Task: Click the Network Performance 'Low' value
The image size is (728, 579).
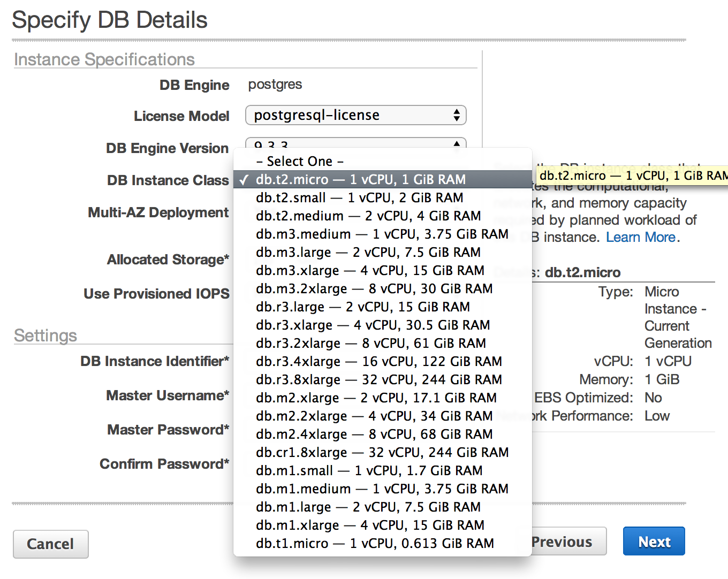Action: [657, 416]
